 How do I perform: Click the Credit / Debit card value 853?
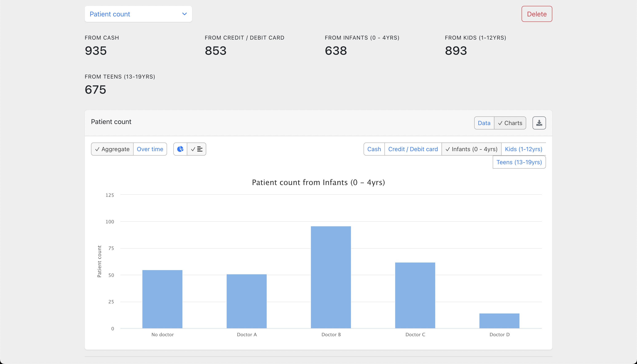[215, 51]
